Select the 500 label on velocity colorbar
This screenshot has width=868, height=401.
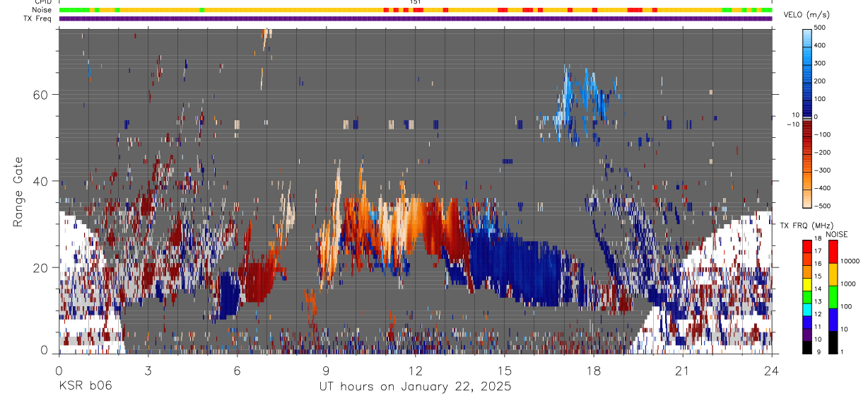[821, 28]
